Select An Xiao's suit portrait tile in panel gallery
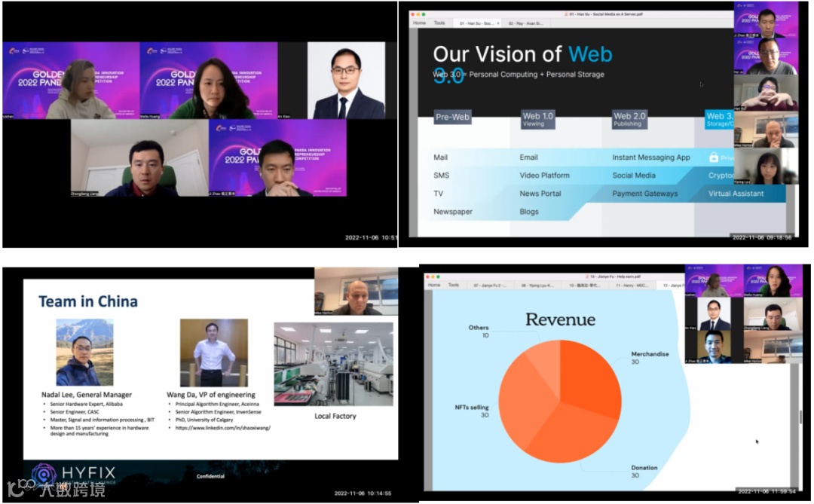This screenshot has height=504, width=814. [x=346, y=81]
